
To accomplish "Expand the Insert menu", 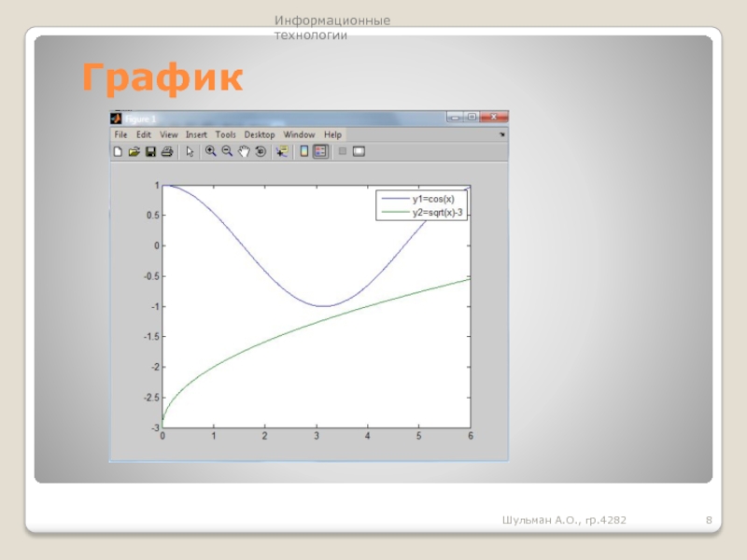I will (196, 134).
